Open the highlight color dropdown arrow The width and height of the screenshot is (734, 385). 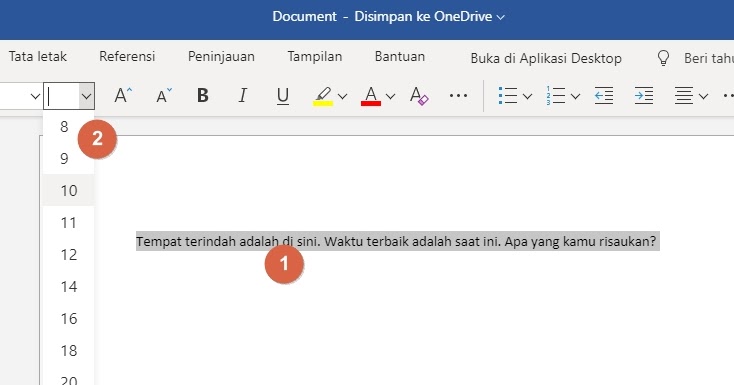click(343, 96)
